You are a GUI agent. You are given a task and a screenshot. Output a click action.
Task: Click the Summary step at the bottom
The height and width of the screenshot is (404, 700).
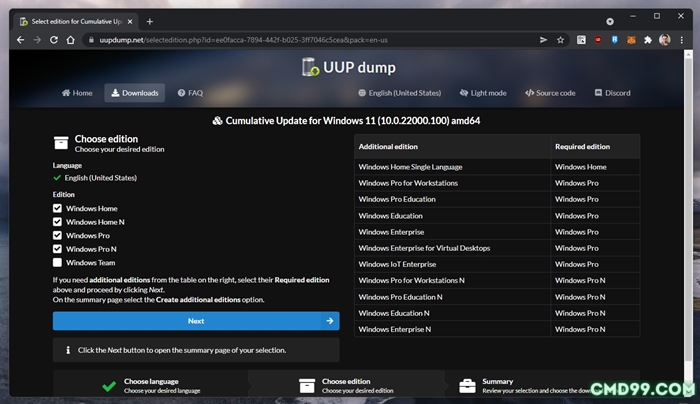click(542, 386)
